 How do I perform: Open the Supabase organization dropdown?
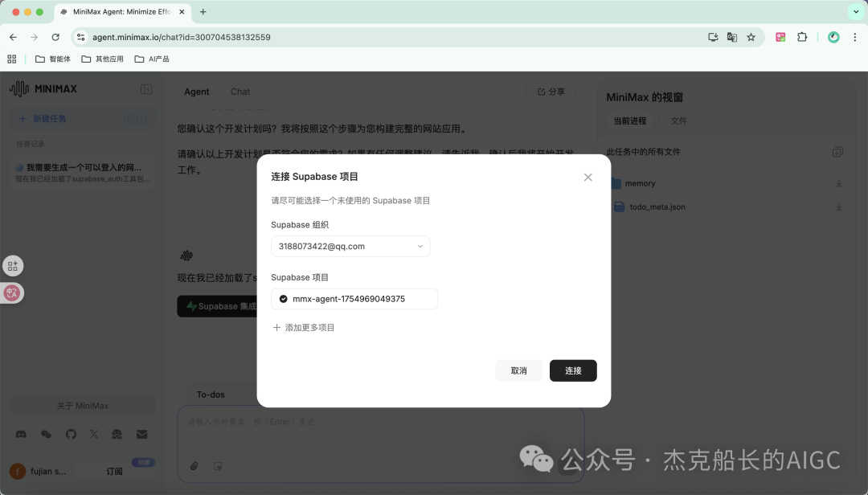click(x=350, y=247)
